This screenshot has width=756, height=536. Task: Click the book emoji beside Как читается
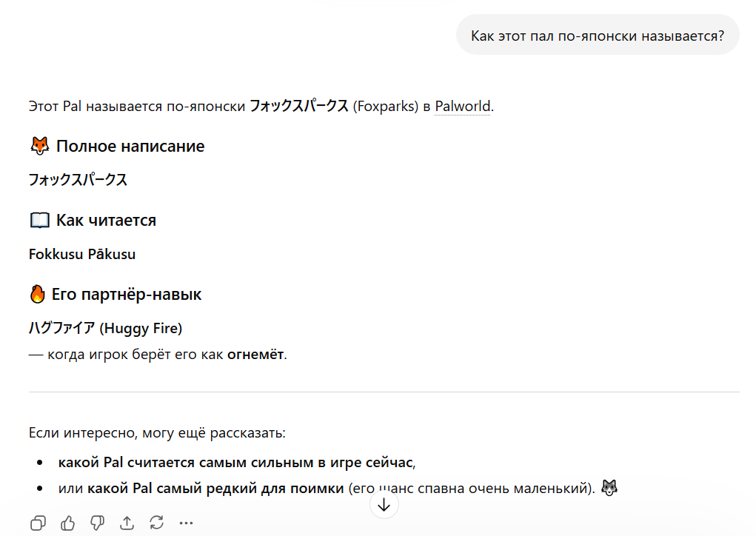pyautogui.click(x=39, y=221)
